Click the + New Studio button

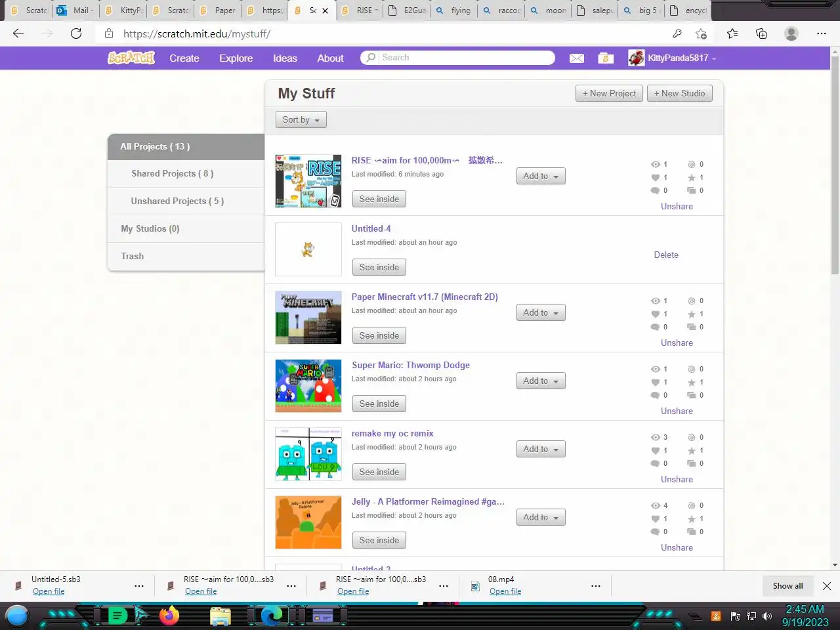[679, 93]
